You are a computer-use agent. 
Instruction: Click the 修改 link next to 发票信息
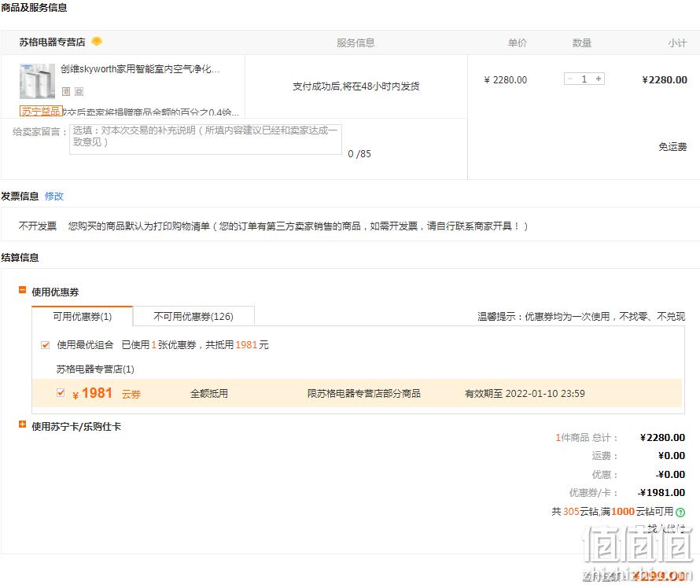point(54,197)
